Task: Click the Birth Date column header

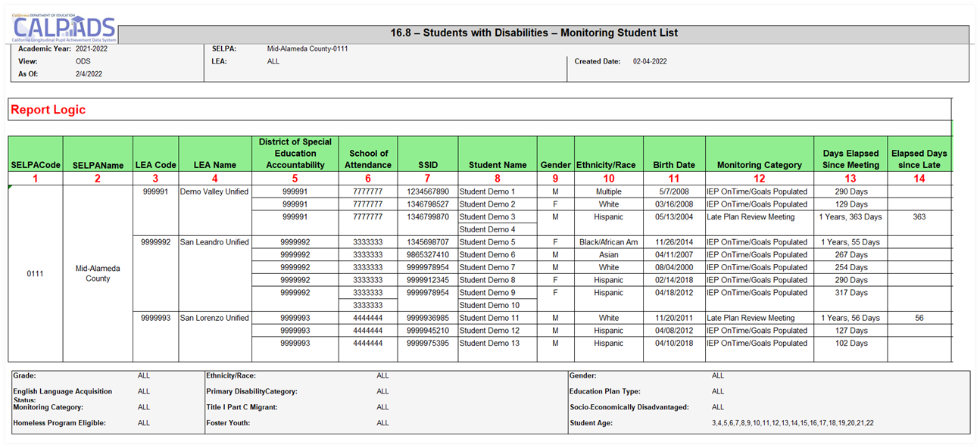Action: point(673,164)
